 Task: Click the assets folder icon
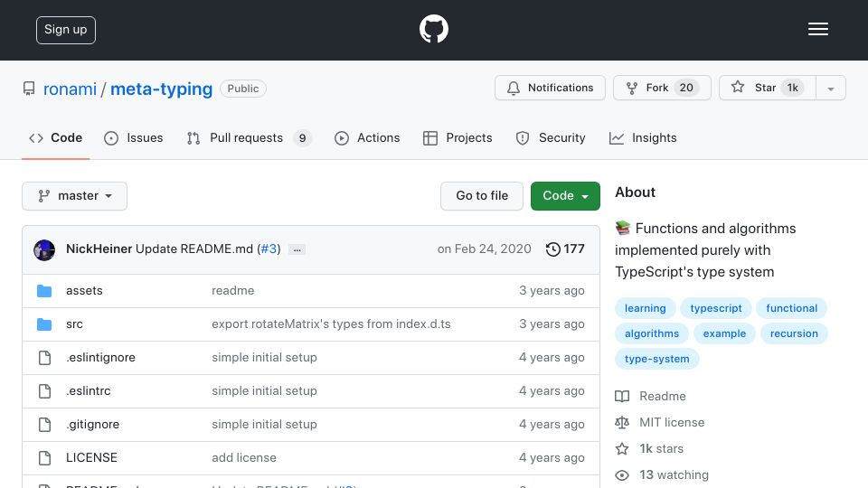(44, 290)
